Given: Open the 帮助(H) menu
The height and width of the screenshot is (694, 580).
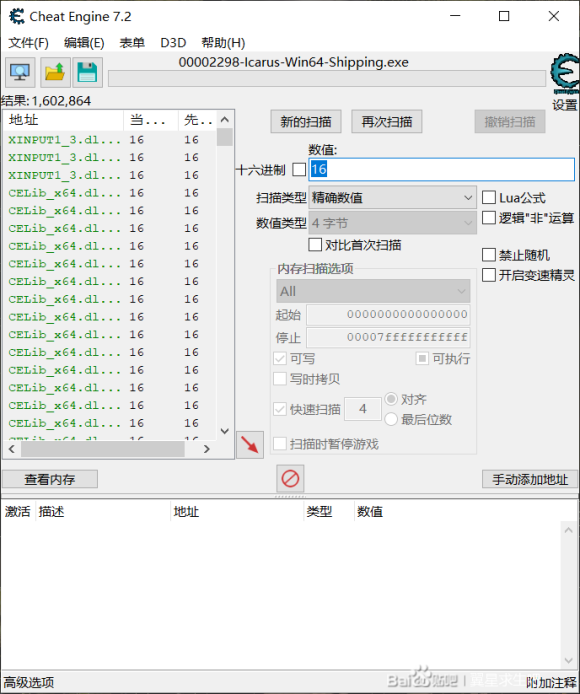Looking at the screenshot, I should point(223,43).
